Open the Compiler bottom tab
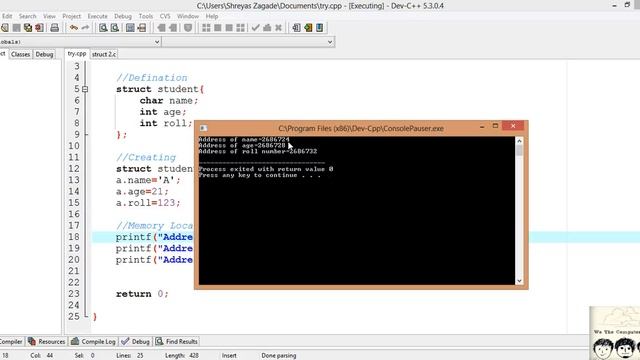 tap(11, 342)
